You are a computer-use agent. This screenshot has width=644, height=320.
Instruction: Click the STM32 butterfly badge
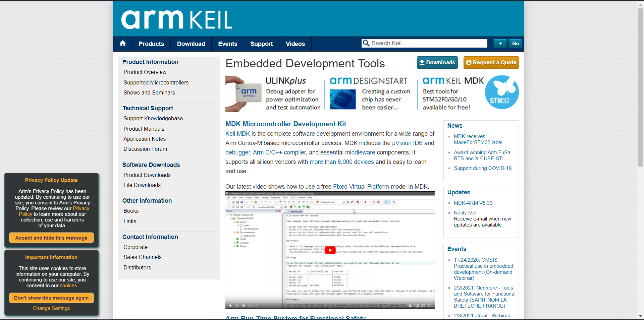[502, 92]
